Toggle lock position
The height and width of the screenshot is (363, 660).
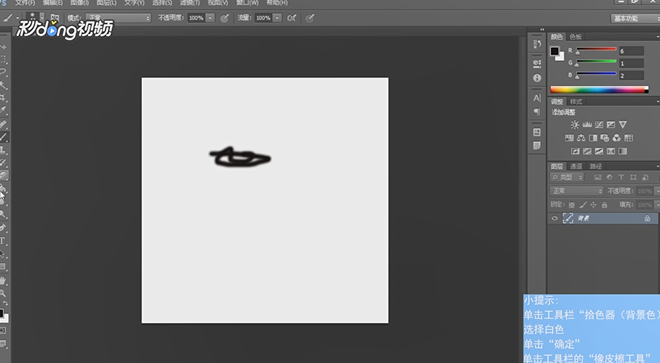(593, 205)
